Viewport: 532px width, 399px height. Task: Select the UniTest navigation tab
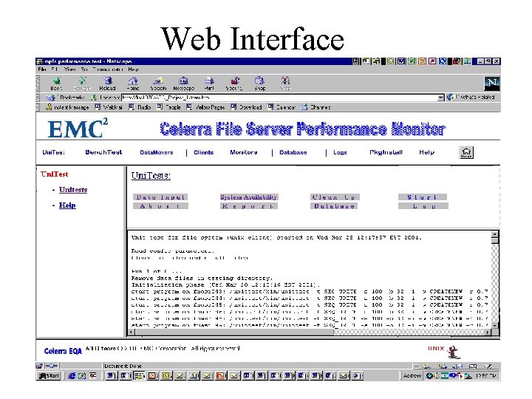click(x=54, y=152)
